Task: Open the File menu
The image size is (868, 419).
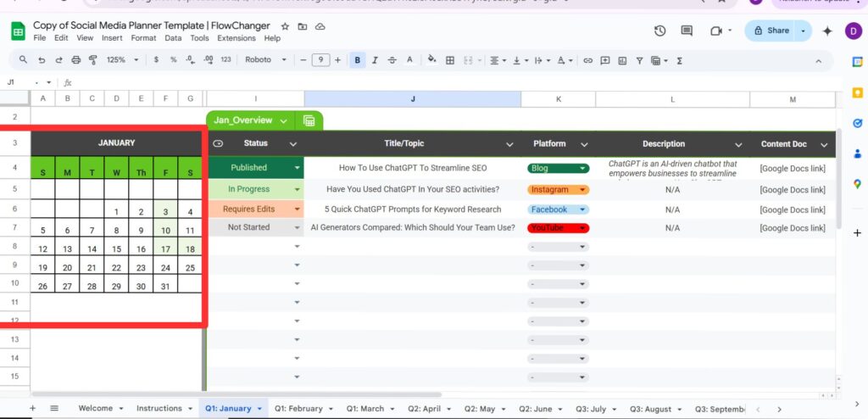Action: [x=39, y=38]
